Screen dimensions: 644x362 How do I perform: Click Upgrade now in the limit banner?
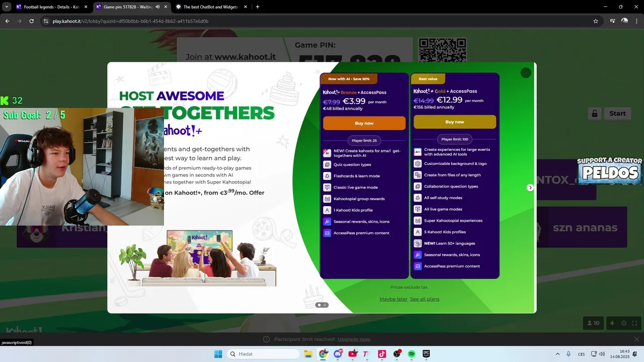[354, 339]
